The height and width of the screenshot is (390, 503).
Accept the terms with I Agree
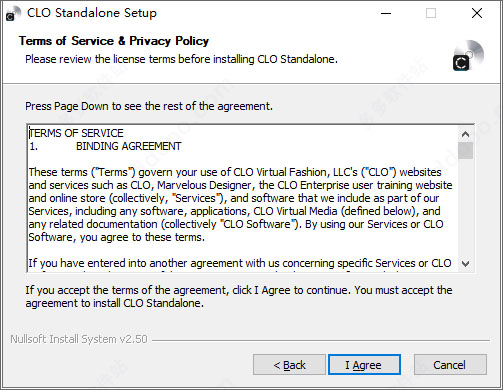point(364,365)
